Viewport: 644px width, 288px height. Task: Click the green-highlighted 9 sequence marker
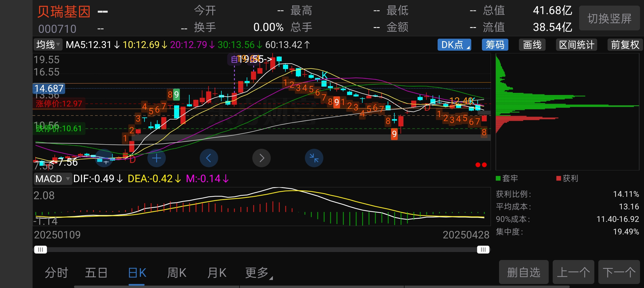[176, 95]
